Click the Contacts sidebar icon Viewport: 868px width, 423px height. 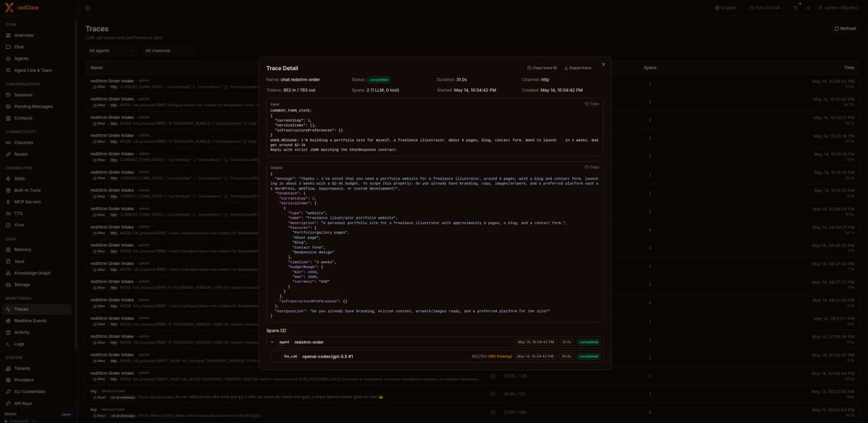click(x=8, y=118)
